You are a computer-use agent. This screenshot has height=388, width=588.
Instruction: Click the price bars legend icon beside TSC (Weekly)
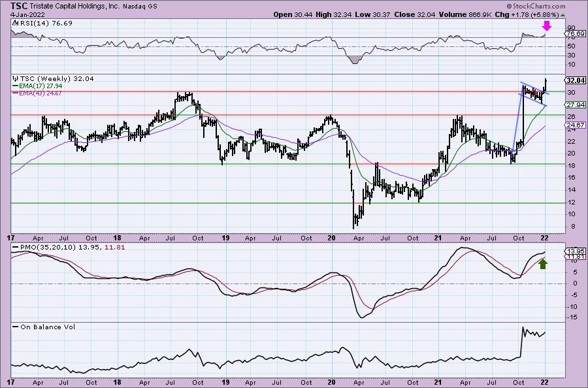click(x=16, y=79)
